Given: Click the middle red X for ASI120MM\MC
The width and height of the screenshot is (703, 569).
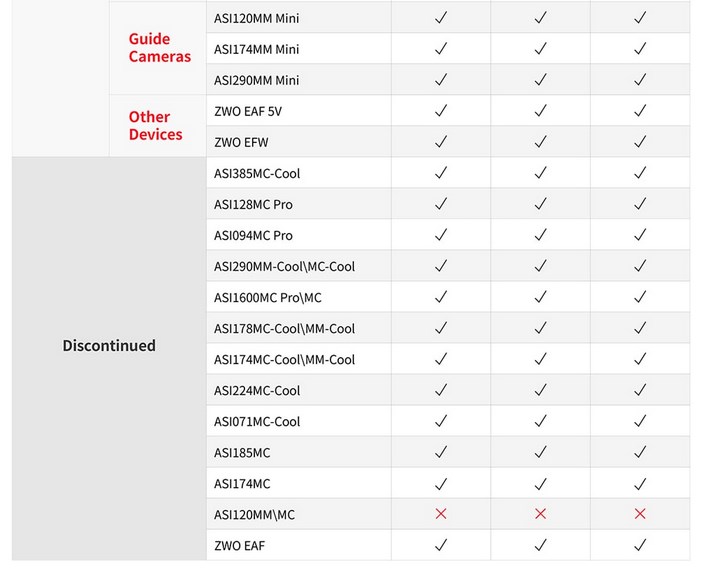Looking at the screenshot, I should 540,514.
